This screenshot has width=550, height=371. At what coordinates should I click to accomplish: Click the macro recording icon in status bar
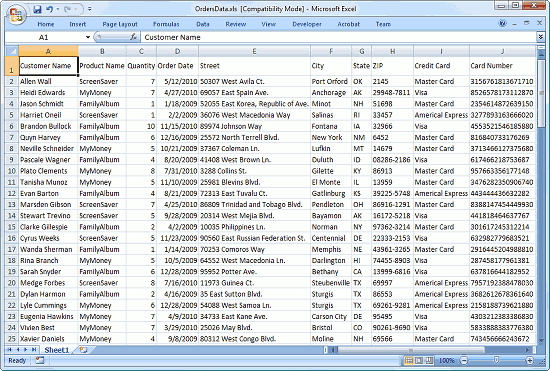point(40,360)
